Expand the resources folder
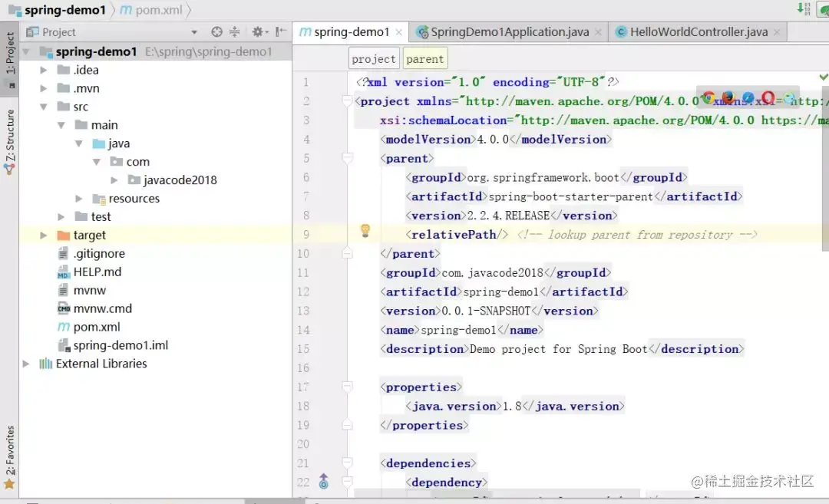The height and width of the screenshot is (504, 829). click(x=79, y=199)
